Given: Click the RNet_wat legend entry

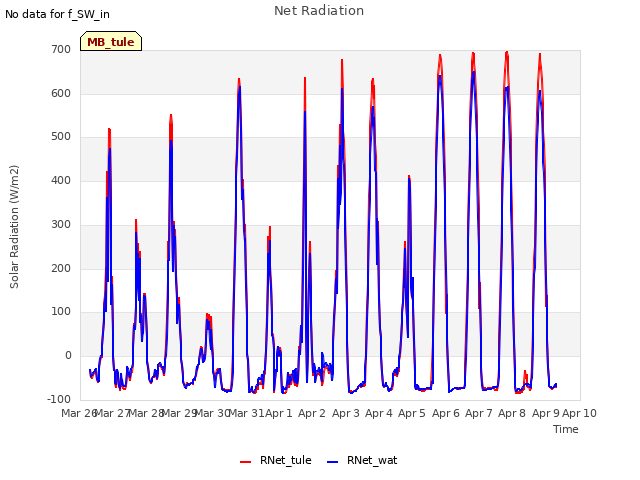Looking at the screenshot, I should (362, 460).
